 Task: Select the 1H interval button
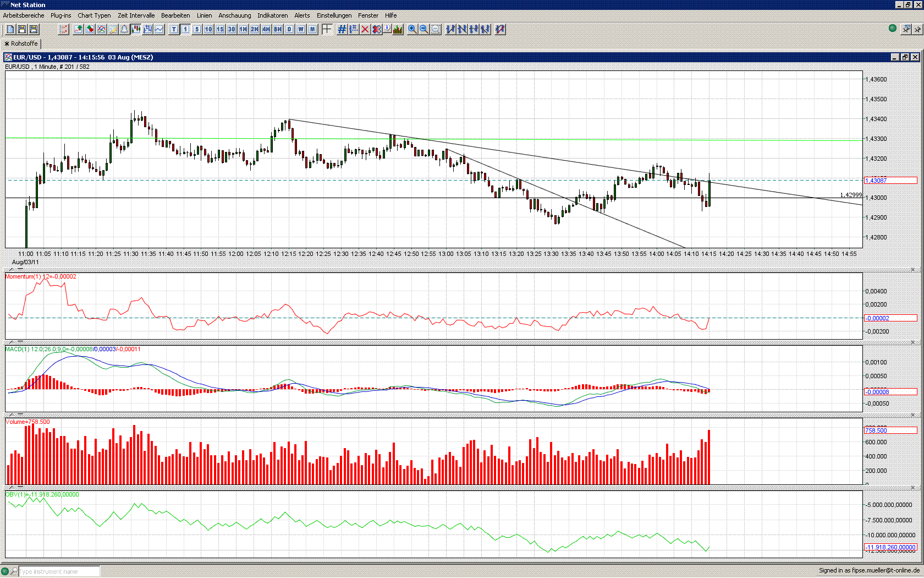(243, 29)
